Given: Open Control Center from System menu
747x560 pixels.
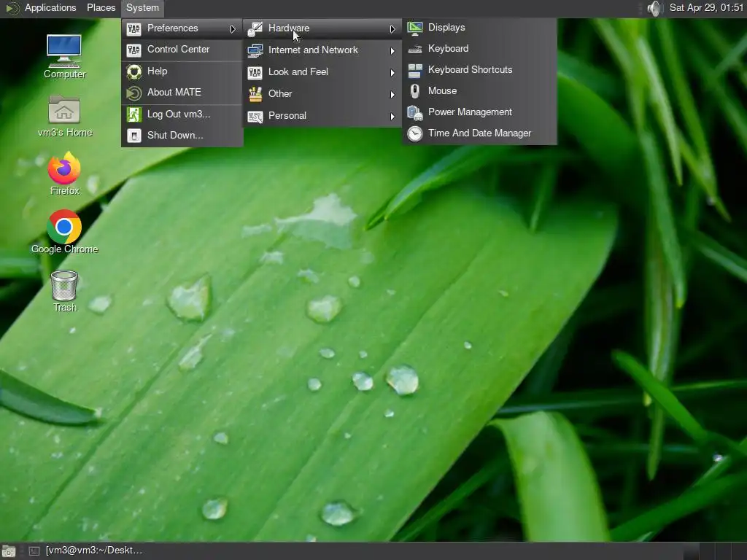Looking at the screenshot, I should click(182, 50).
